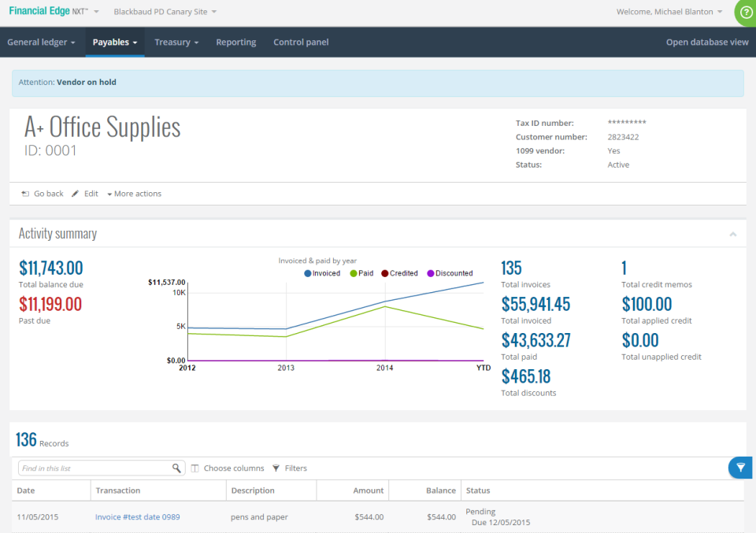Switch to the Reporting tab
Screen dimensions: 756x533
(x=235, y=42)
